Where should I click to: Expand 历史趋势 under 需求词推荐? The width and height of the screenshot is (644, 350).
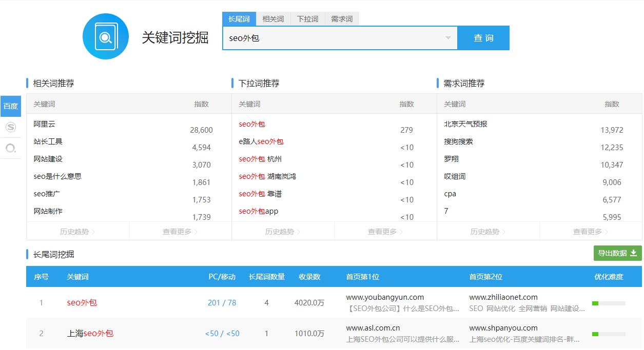point(487,231)
